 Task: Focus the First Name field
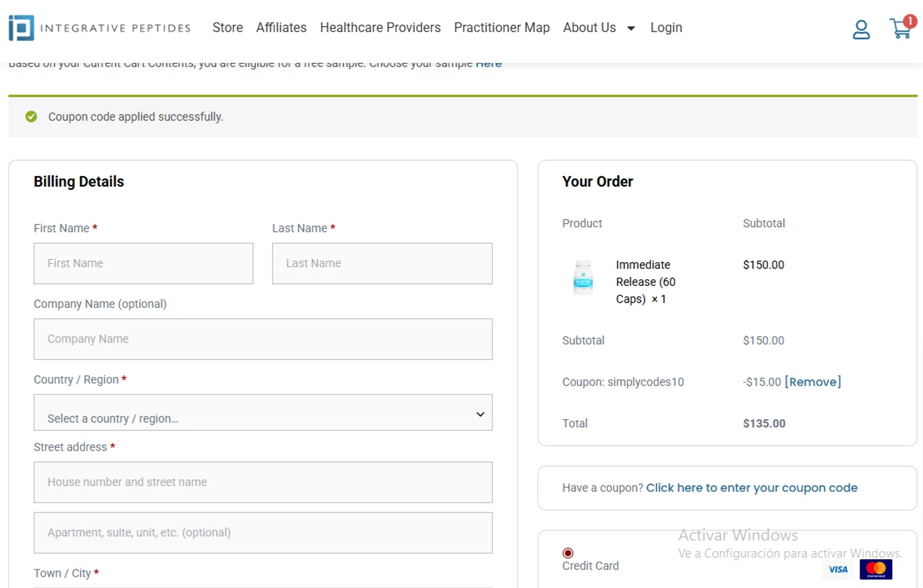coord(143,263)
